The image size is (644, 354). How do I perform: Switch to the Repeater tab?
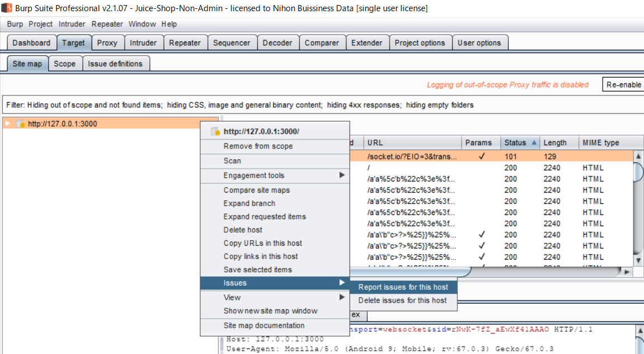pyautogui.click(x=185, y=42)
